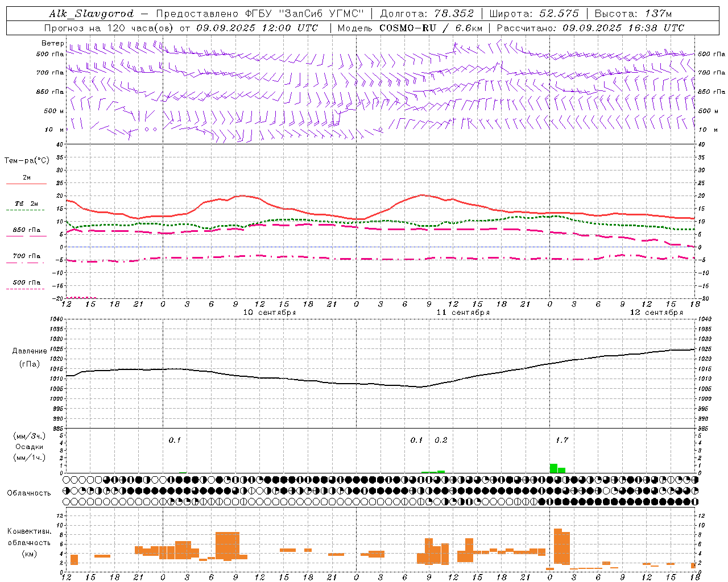Click the 700 гПа temperature legend label
This screenshot has width=728, height=582.
(26, 256)
